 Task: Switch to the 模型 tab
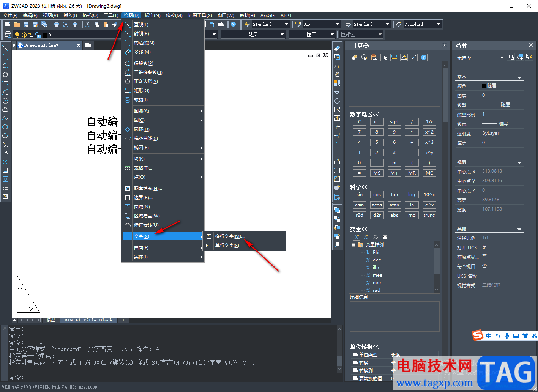pos(51,320)
